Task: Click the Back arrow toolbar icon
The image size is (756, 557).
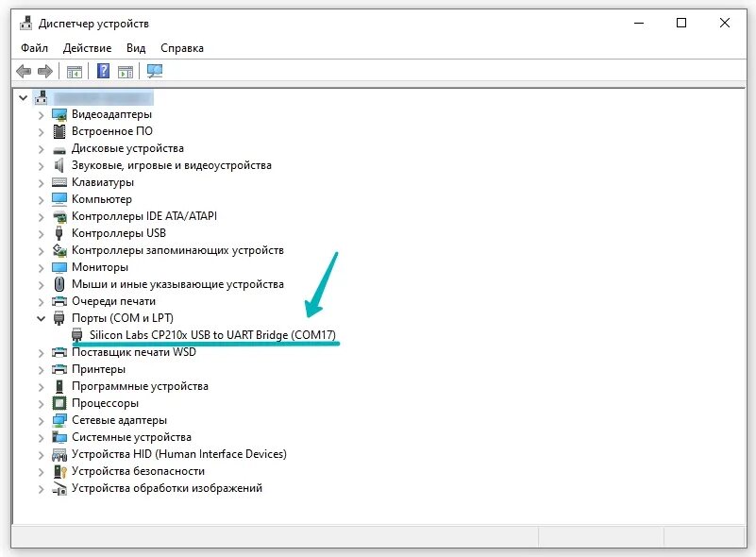Action: point(24,72)
